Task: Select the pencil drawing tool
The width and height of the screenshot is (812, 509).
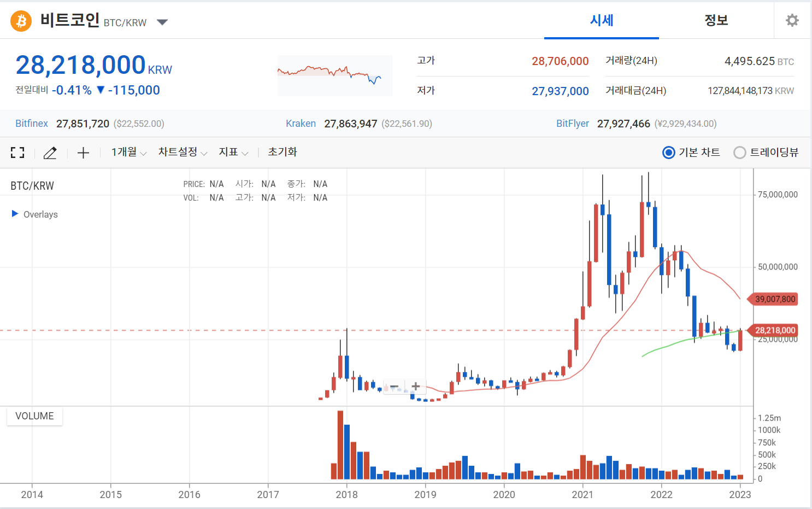Action: pyautogui.click(x=50, y=153)
